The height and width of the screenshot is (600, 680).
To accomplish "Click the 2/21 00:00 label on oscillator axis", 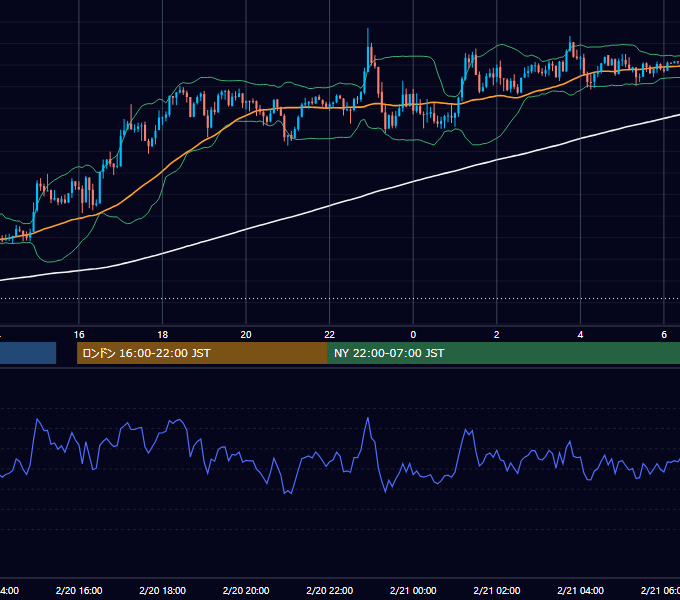I will [413, 590].
